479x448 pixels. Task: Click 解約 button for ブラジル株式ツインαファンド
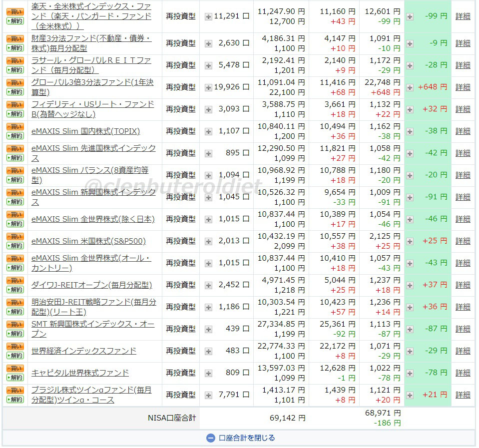click(x=15, y=400)
